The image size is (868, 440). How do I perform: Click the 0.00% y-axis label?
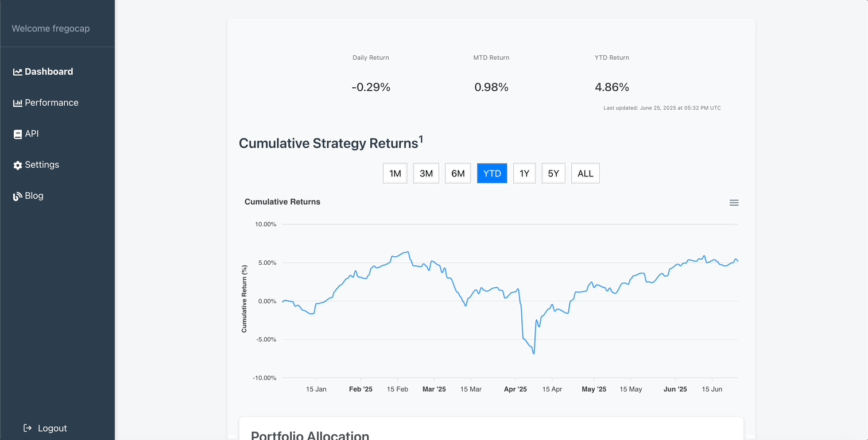tap(268, 302)
